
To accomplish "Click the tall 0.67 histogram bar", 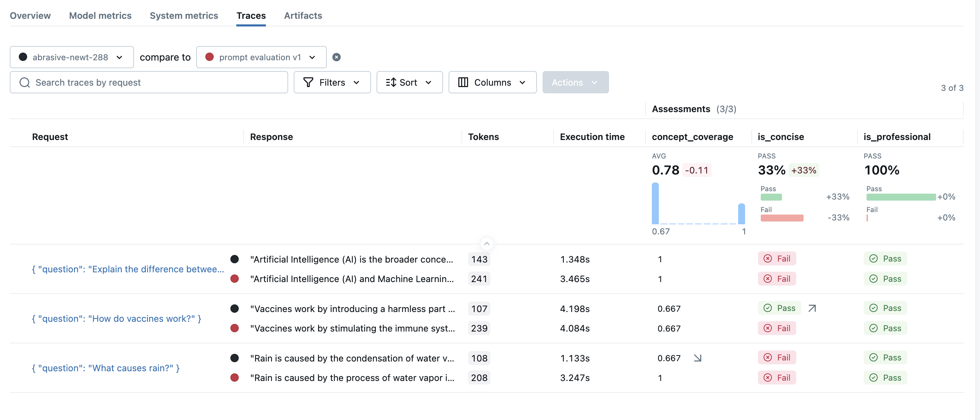I will tap(655, 204).
